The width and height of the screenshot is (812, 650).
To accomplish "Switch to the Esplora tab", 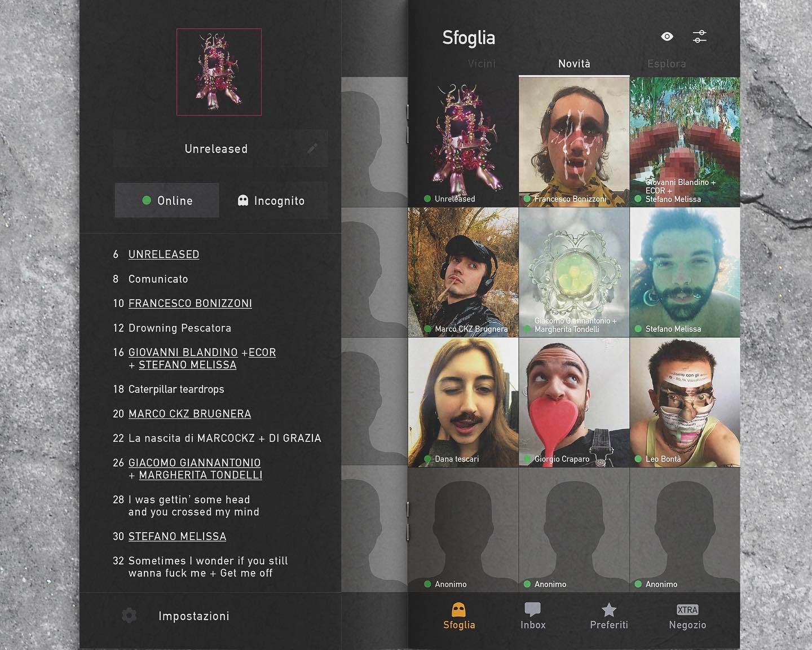I will click(667, 64).
